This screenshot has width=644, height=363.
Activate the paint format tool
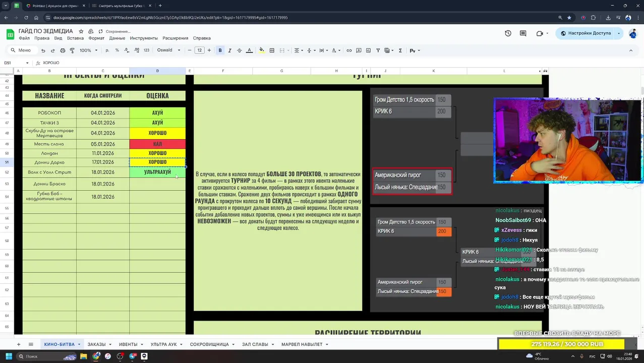pyautogui.click(x=72, y=50)
